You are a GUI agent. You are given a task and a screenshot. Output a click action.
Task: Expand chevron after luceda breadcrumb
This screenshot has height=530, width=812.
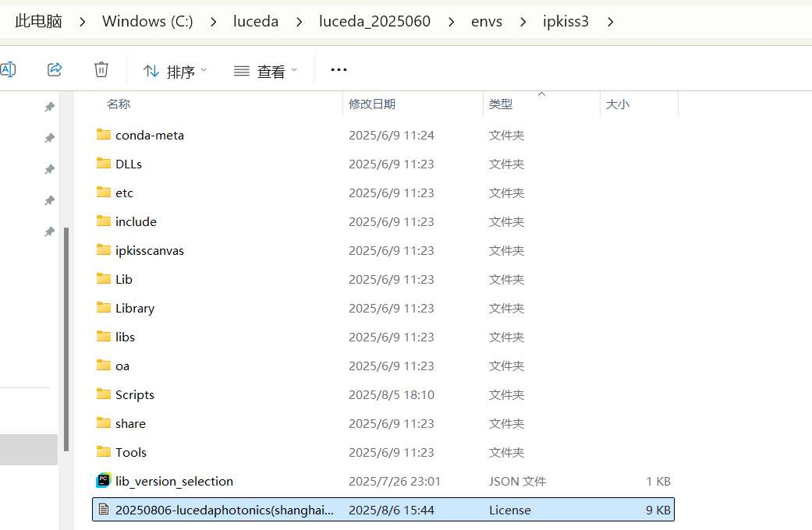pos(299,22)
